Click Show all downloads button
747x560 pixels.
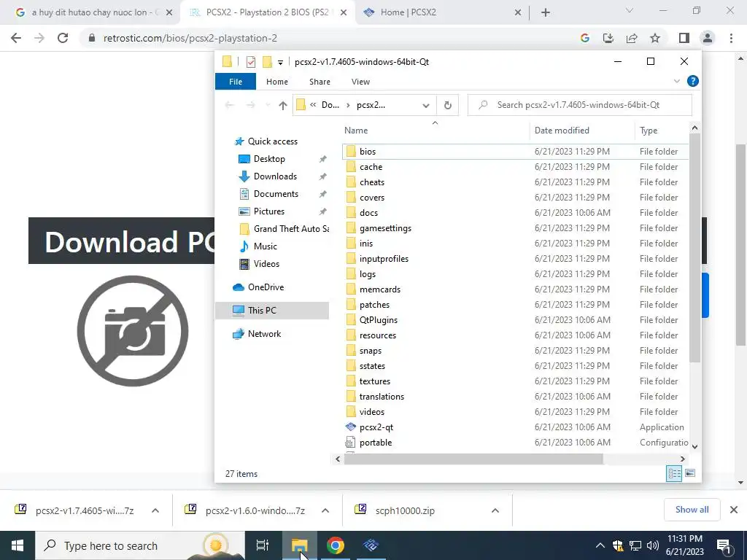(x=692, y=510)
